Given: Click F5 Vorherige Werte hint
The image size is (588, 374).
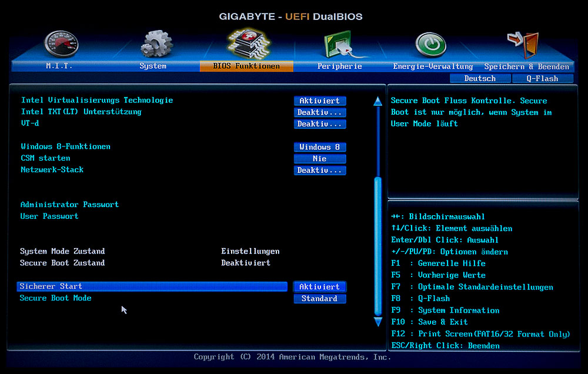Looking at the screenshot, I should tap(439, 275).
